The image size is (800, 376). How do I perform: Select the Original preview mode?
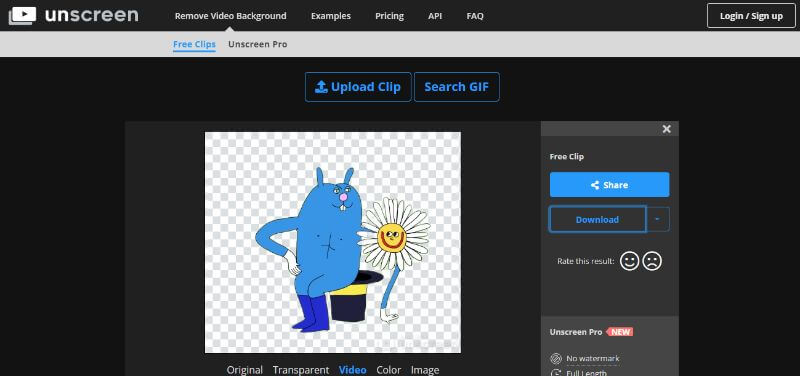point(244,370)
